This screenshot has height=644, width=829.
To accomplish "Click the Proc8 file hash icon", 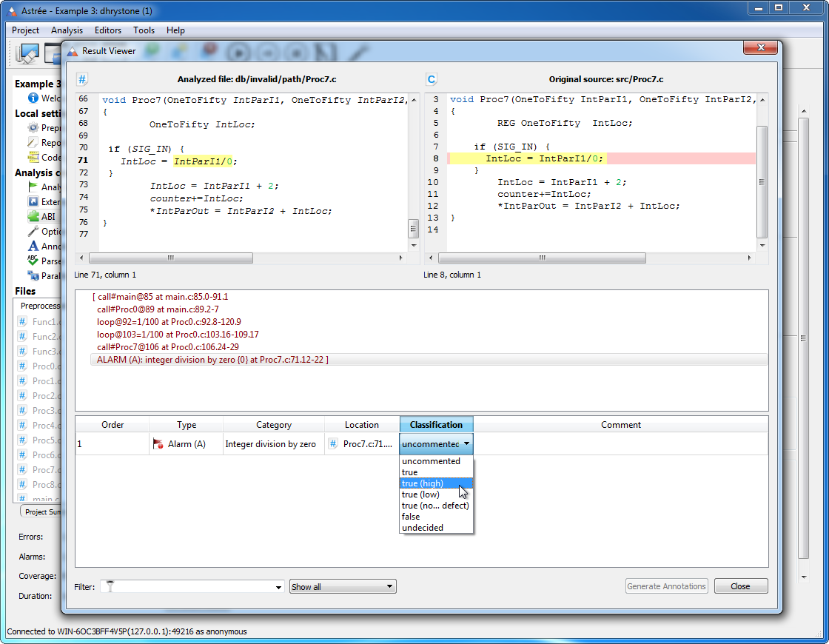I will coord(22,484).
